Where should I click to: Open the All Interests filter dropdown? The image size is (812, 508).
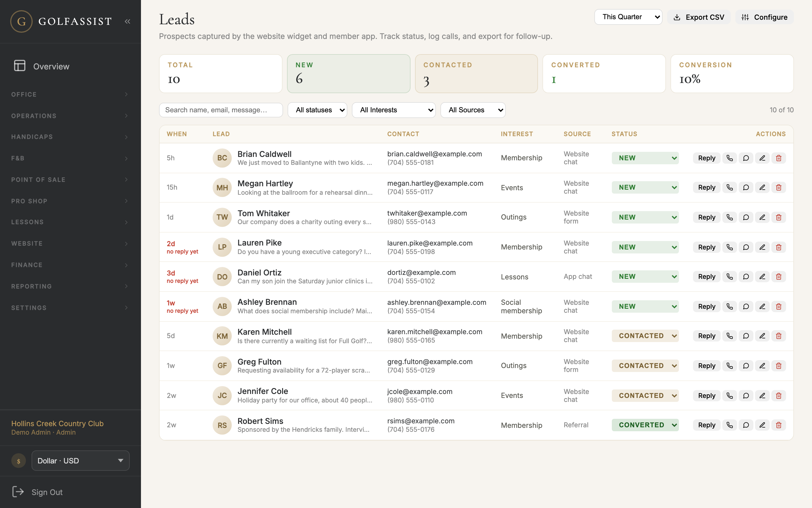394,110
